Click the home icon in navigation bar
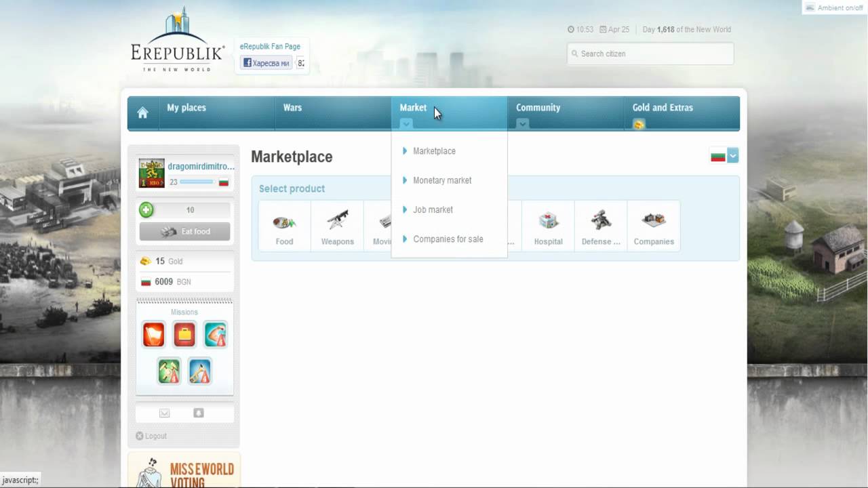The height and width of the screenshot is (488, 868). coord(142,113)
